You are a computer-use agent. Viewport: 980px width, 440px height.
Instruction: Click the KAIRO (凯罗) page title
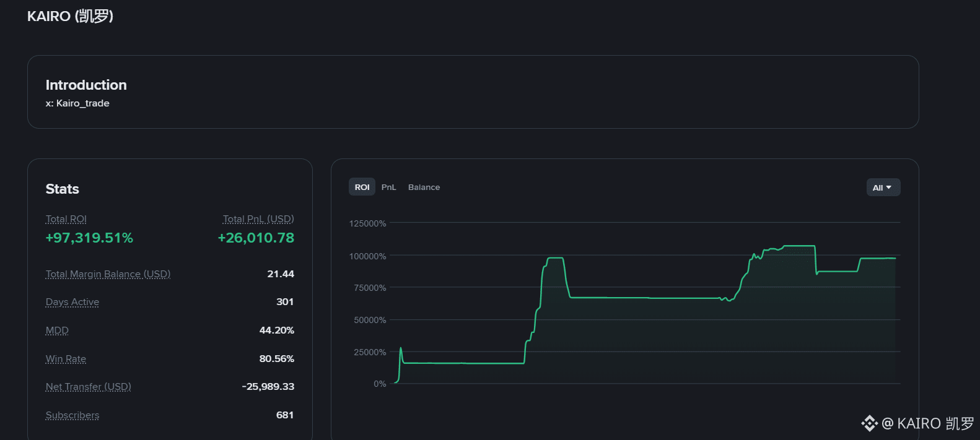pyautogui.click(x=70, y=16)
